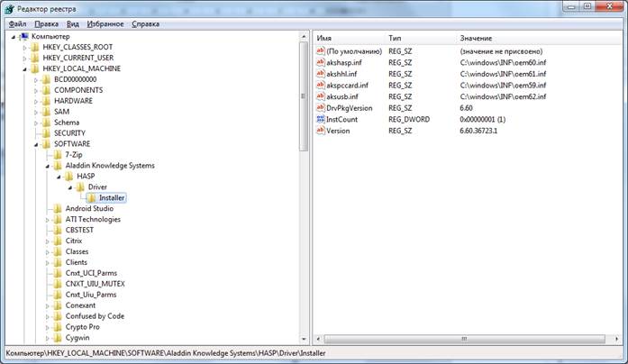Screen dimensions: 628x364
Task: Open the Избранное menu
Action: 105,23
